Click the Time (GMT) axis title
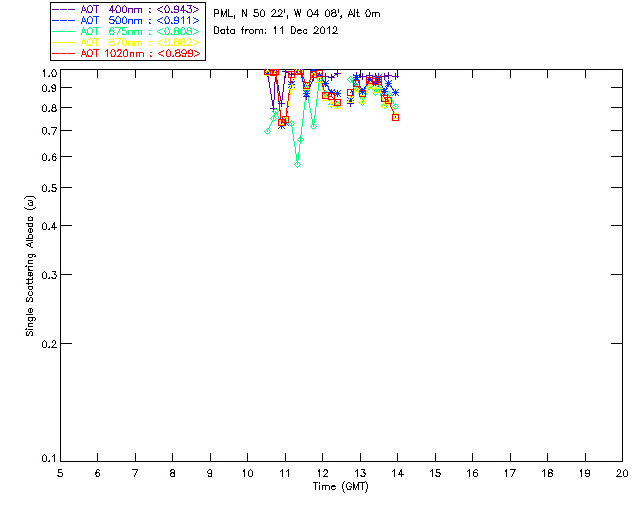This screenshot has height=512, width=640. [340, 486]
